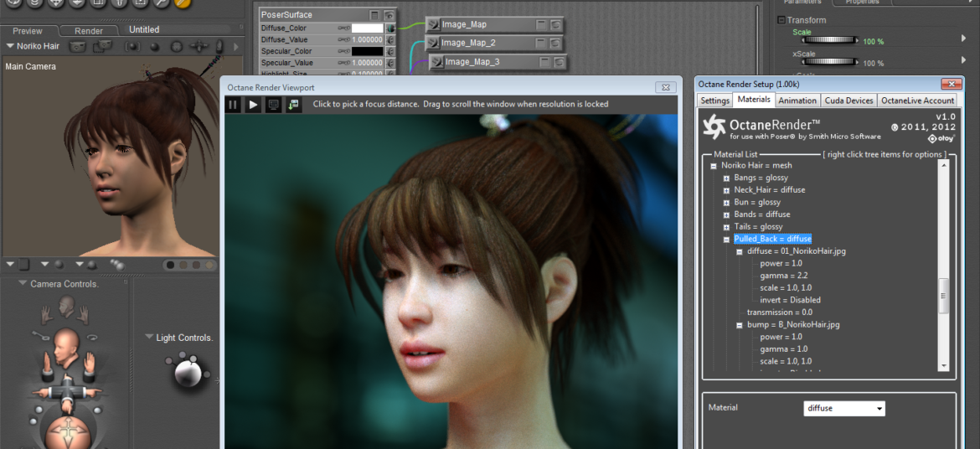Open the OctaneLive Account tab
Image resolution: width=980 pixels, height=449 pixels.
[917, 100]
